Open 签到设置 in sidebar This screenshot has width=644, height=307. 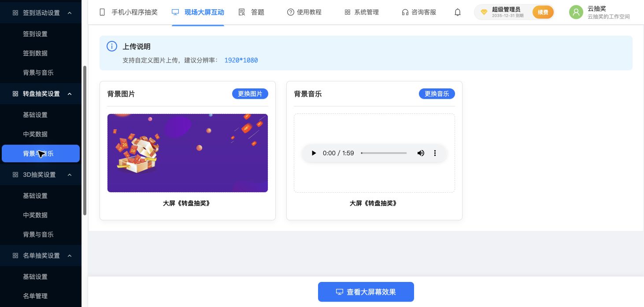pos(35,34)
